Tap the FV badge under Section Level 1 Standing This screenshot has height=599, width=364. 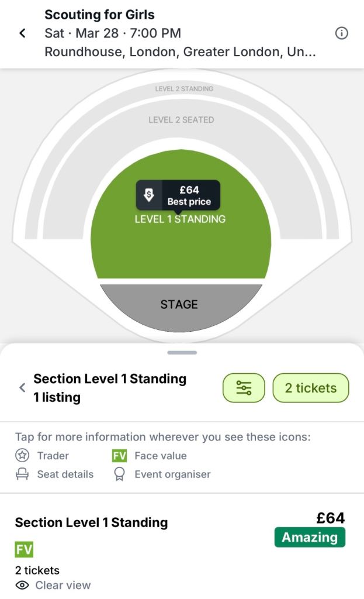click(x=23, y=550)
